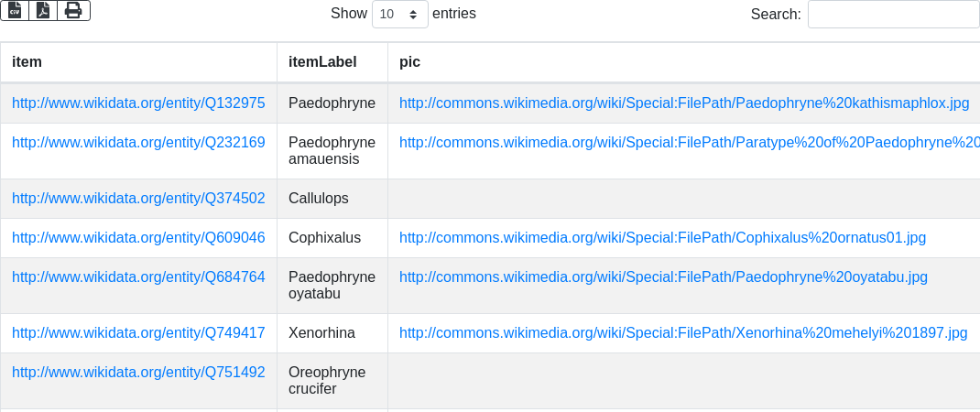Click in the Search input field

point(893,14)
